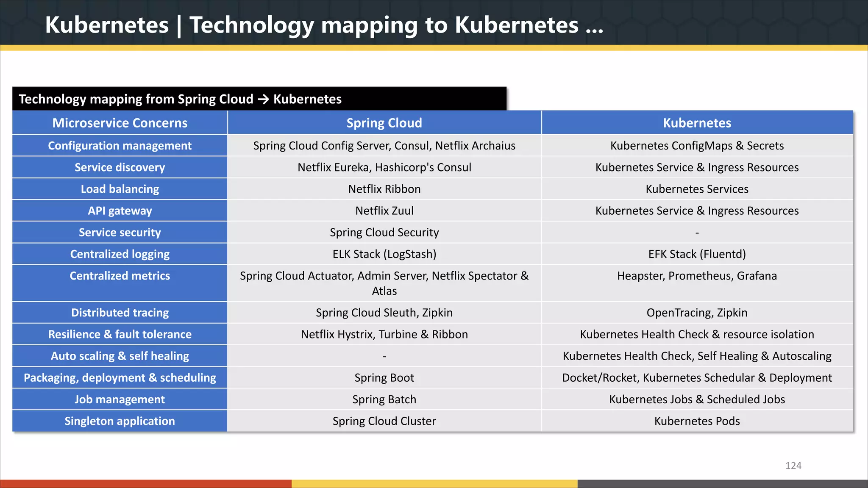The height and width of the screenshot is (488, 868).
Task: Select the Spring Cloud Security cell
Action: click(x=384, y=232)
